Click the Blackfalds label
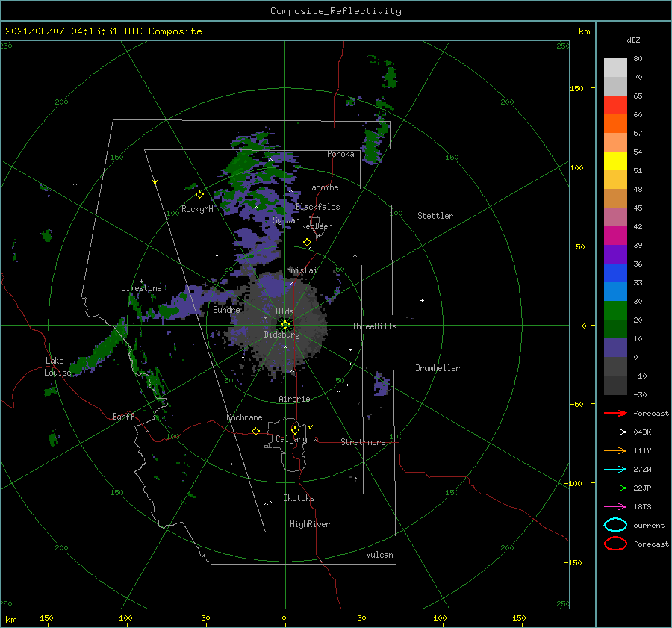672x628 pixels. click(x=317, y=207)
